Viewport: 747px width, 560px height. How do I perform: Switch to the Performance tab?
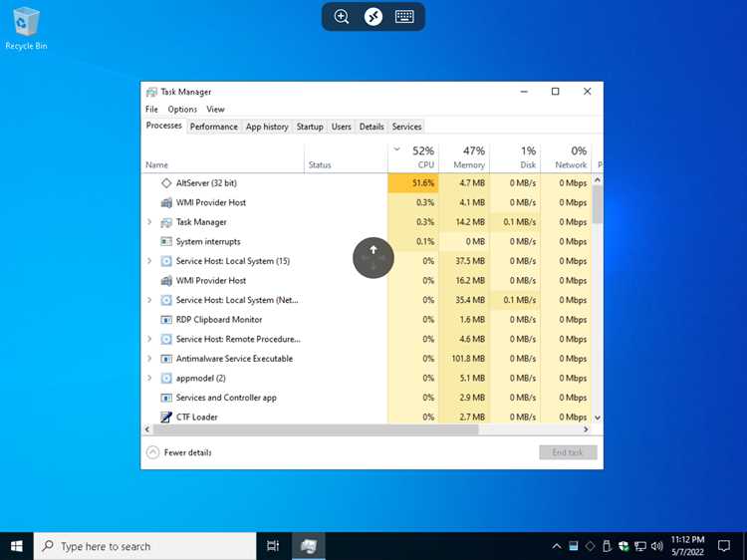coord(213,127)
